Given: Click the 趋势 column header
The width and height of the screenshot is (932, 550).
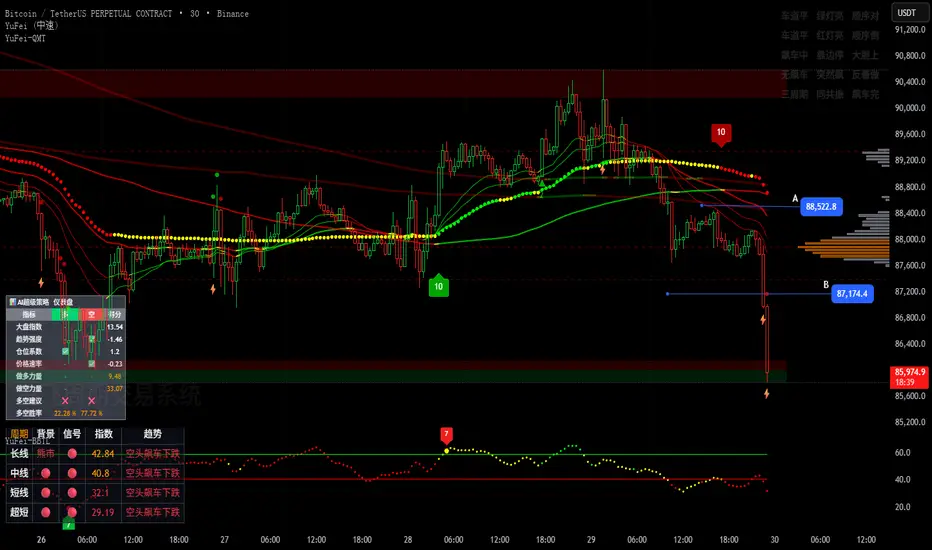Looking at the screenshot, I should (x=153, y=434).
